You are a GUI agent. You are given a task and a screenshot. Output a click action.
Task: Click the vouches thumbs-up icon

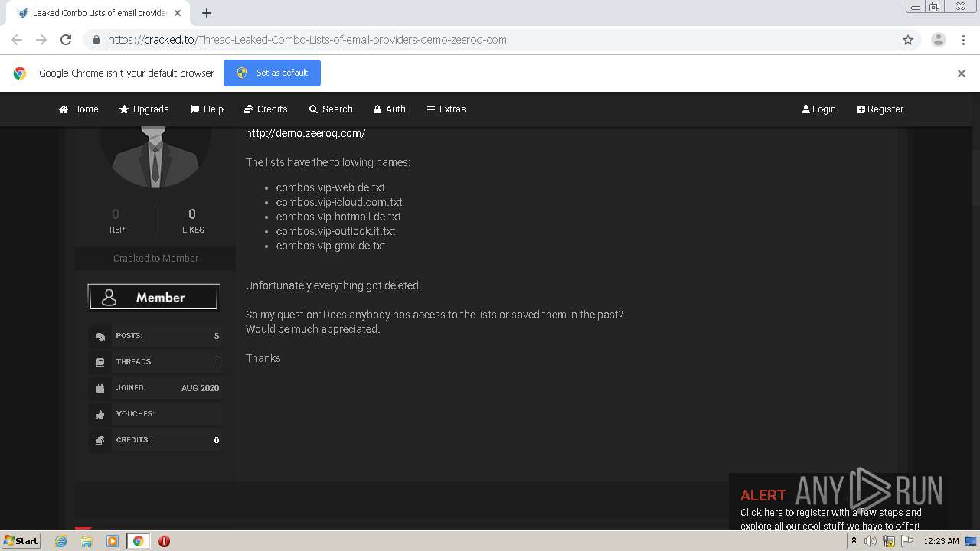[x=100, y=414]
